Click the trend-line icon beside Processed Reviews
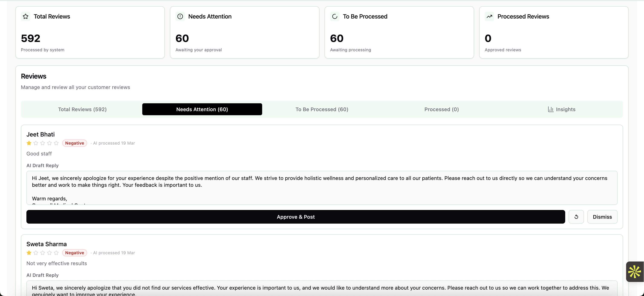644x296 pixels. [x=490, y=16]
